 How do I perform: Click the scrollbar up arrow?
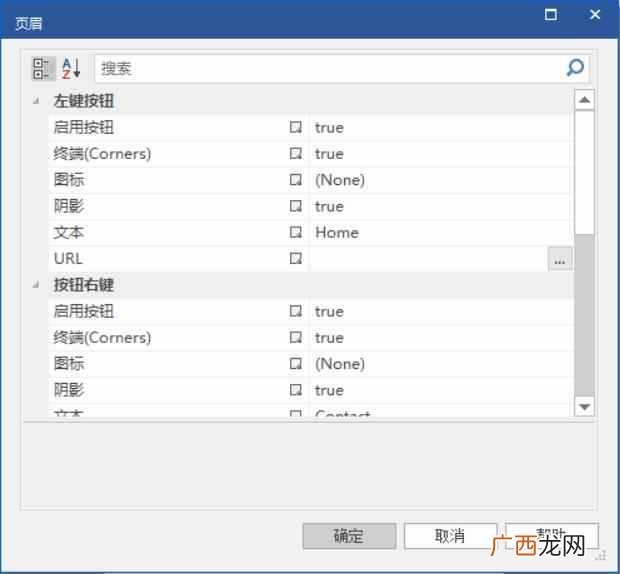[x=584, y=100]
